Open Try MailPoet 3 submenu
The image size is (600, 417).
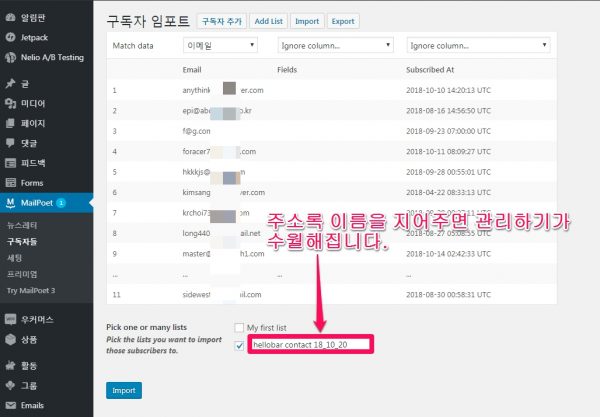[31, 290]
